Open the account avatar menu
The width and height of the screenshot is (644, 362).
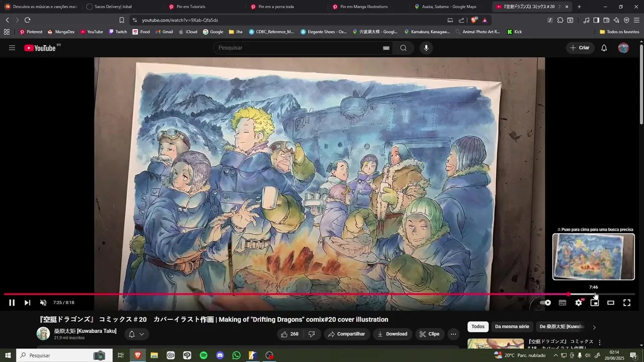point(623,48)
